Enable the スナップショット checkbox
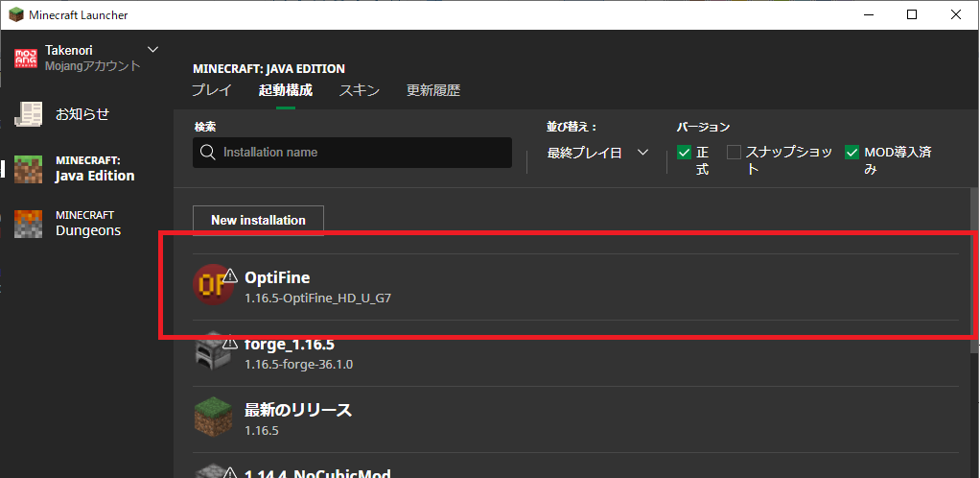The height and width of the screenshot is (478, 980). tap(734, 152)
